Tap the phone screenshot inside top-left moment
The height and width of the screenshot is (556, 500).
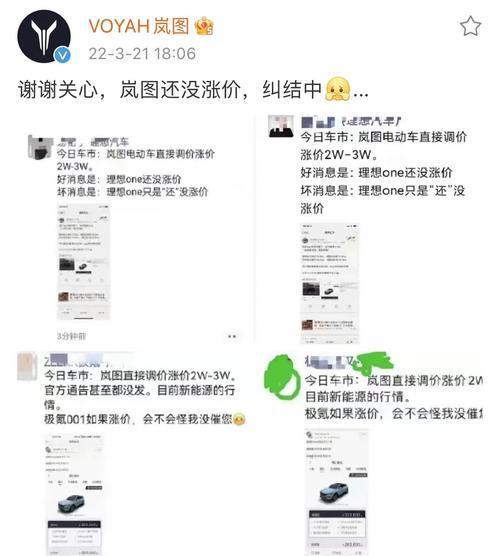tap(84, 262)
